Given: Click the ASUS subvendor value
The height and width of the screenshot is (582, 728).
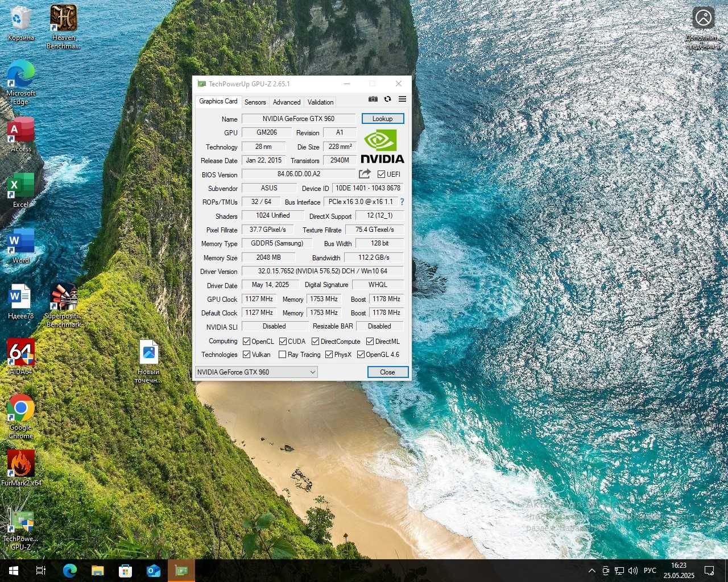Looking at the screenshot, I should click(269, 188).
